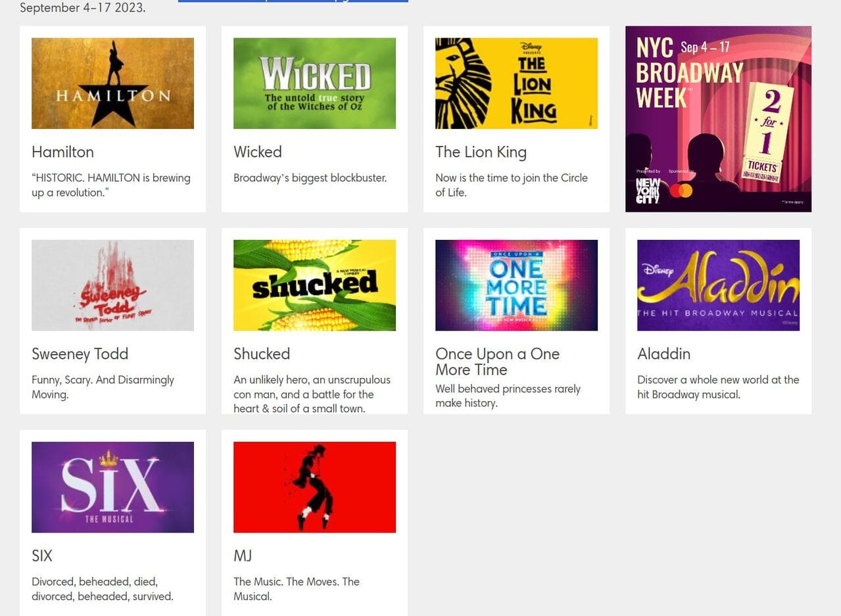Click the Shucked title link
Screen dimensions: 841x616
coord(262,354)
